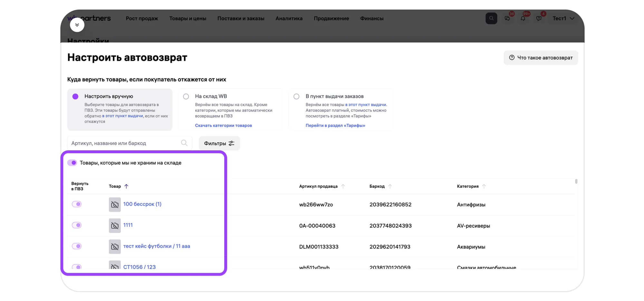Image resolution: width=644 pixels, height=301 pixels.
Task: Toggle Товары, которые мы не храним на складе
Action: [x=72, y=163]
